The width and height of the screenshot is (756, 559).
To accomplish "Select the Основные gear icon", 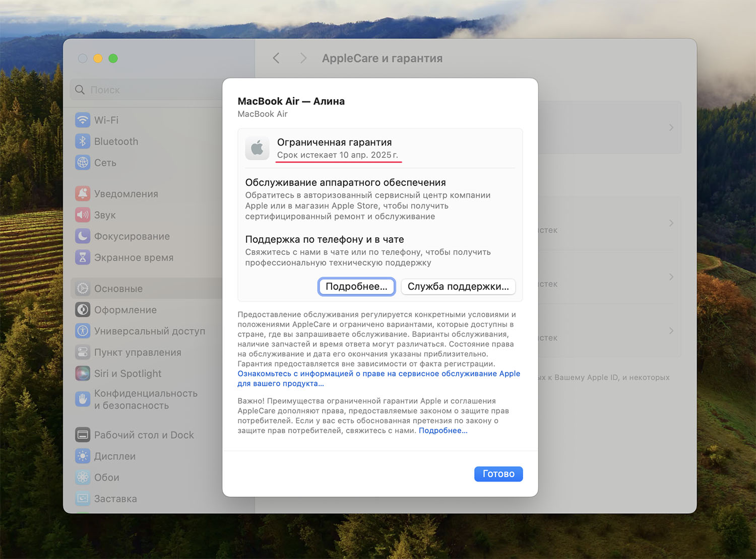I will [x=83, y=288].
